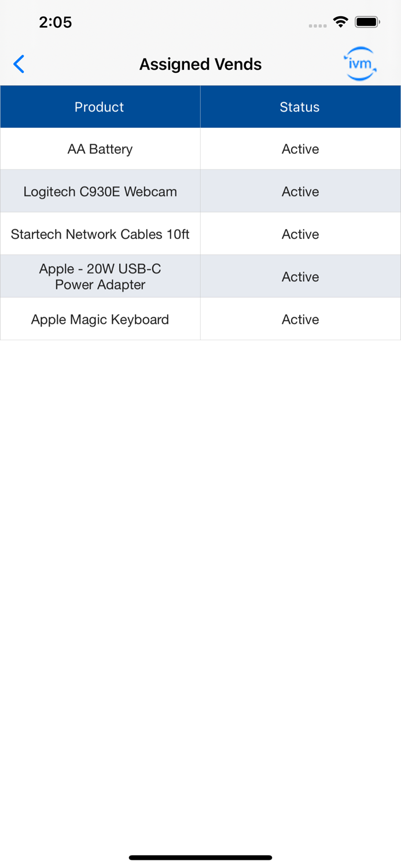This screenshot has width=401, height=868.
Task: Select Startech Network Cables 10ft
Action: click(x=100, y=234)
